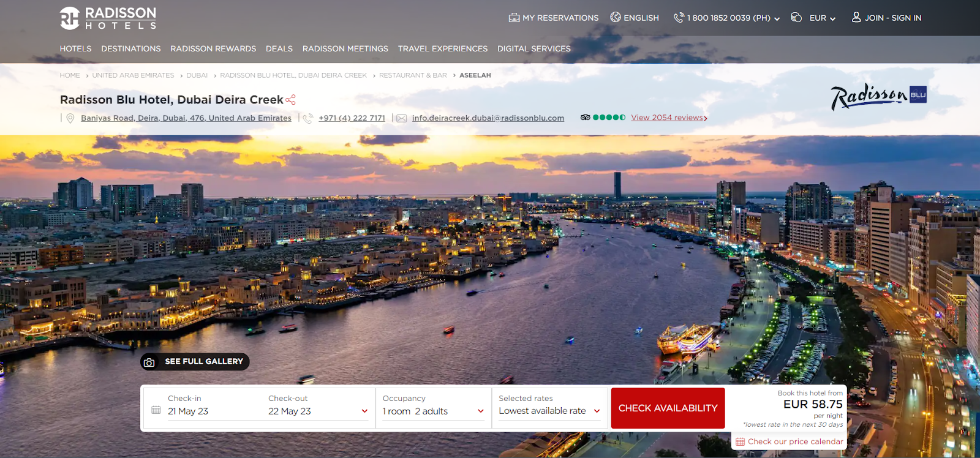Click the EUR 58.75 price text

click(x=813, y=404)
